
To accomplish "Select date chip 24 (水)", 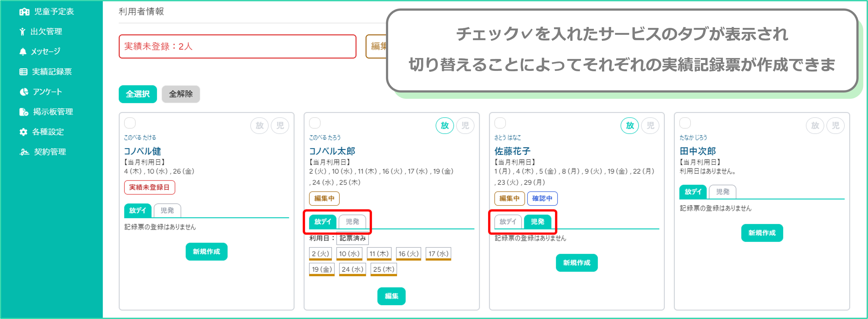I will click(352, 269).
